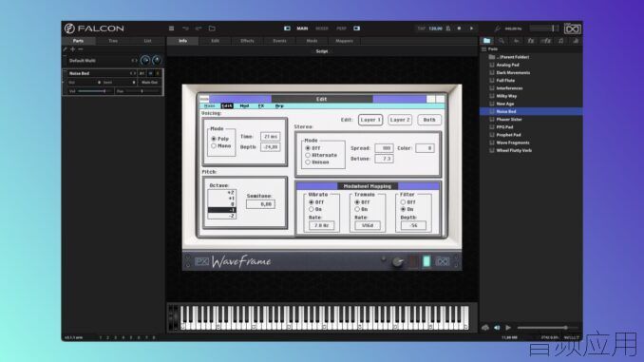Open the Events tab
This screenshot has height=362, width=644.
279,41
